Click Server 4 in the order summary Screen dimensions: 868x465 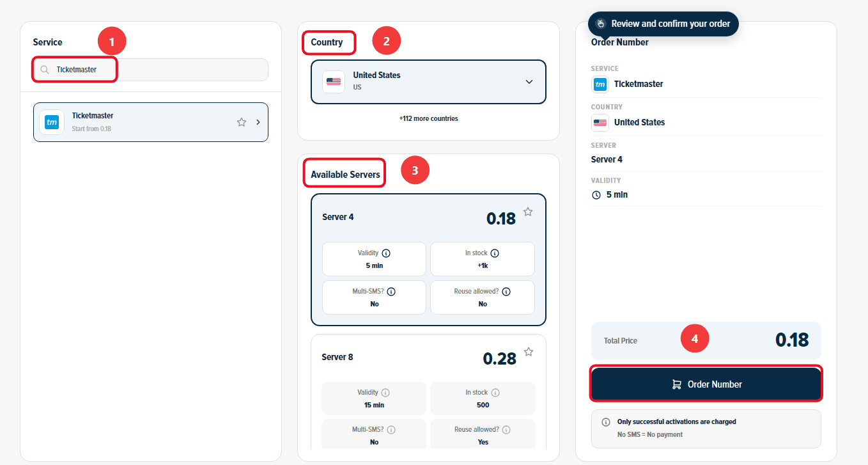pos(607,160)
